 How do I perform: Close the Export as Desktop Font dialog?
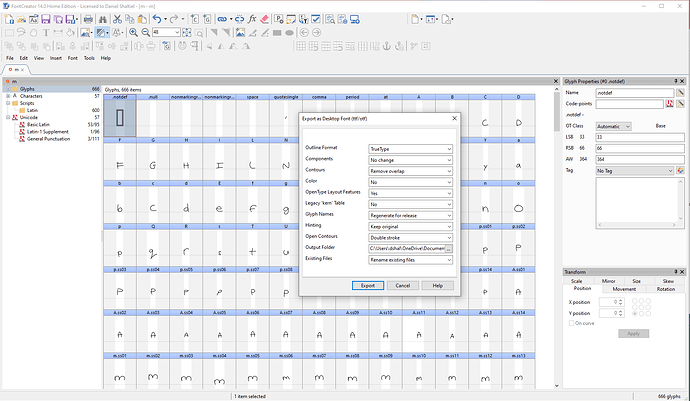click(x=454, y=118)
